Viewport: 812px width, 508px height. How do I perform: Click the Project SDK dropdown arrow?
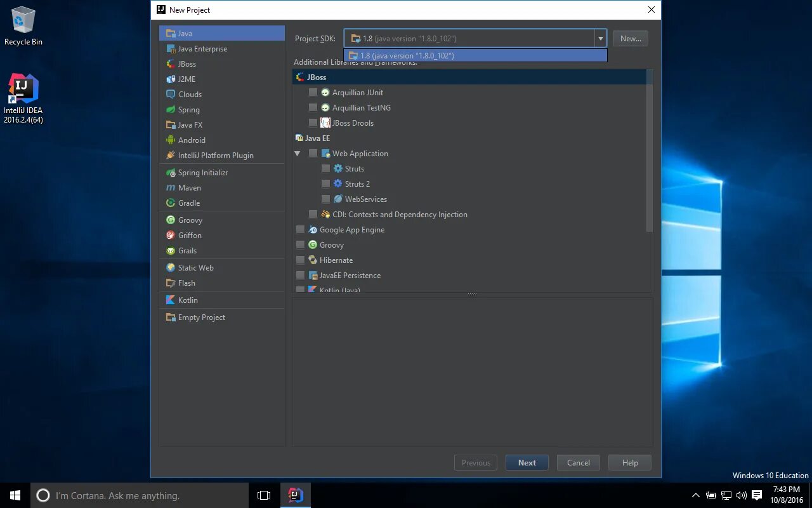click(x=600, y=38)
